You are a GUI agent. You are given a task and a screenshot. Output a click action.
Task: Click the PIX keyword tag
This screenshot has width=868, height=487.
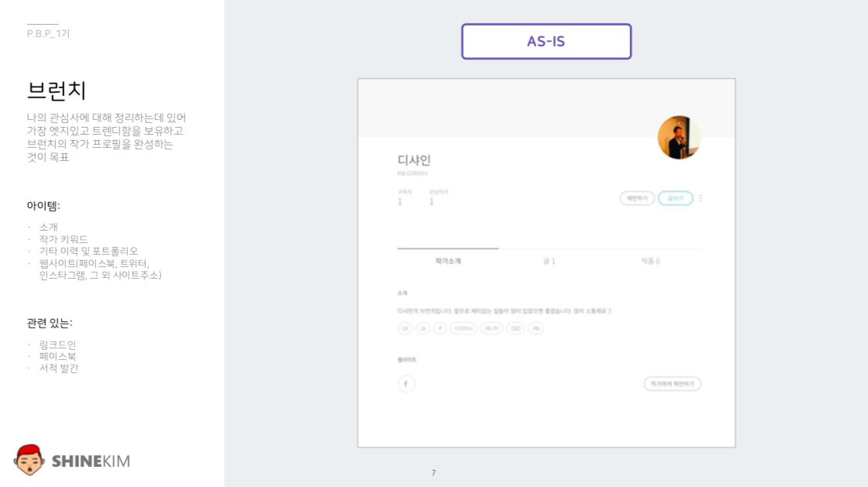pos(536,328)
